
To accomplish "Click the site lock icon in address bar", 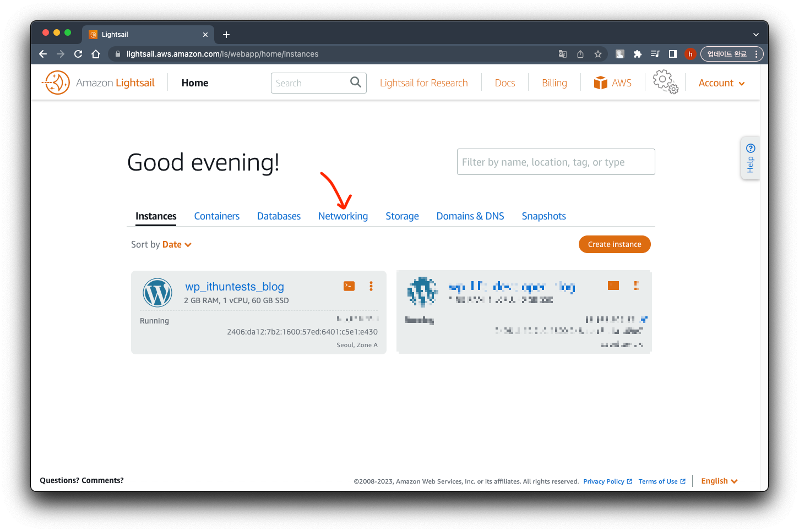I will pos(117,54).
